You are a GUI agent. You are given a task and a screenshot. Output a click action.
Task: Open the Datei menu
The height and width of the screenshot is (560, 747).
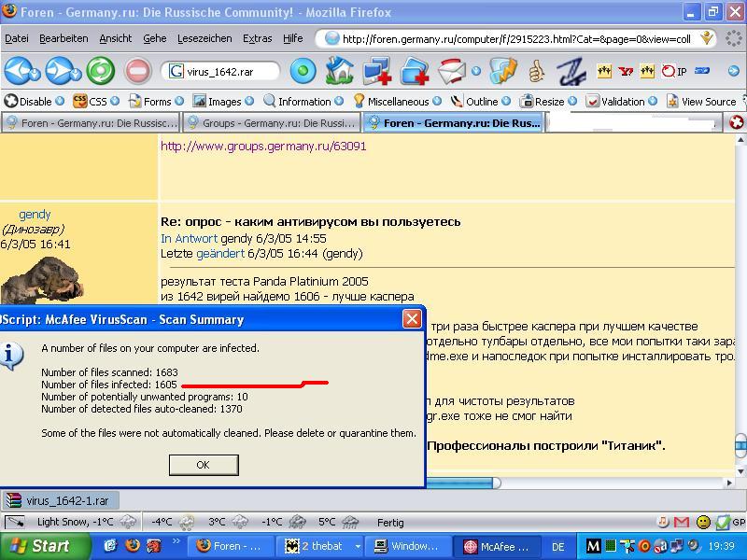coord(17,38)
